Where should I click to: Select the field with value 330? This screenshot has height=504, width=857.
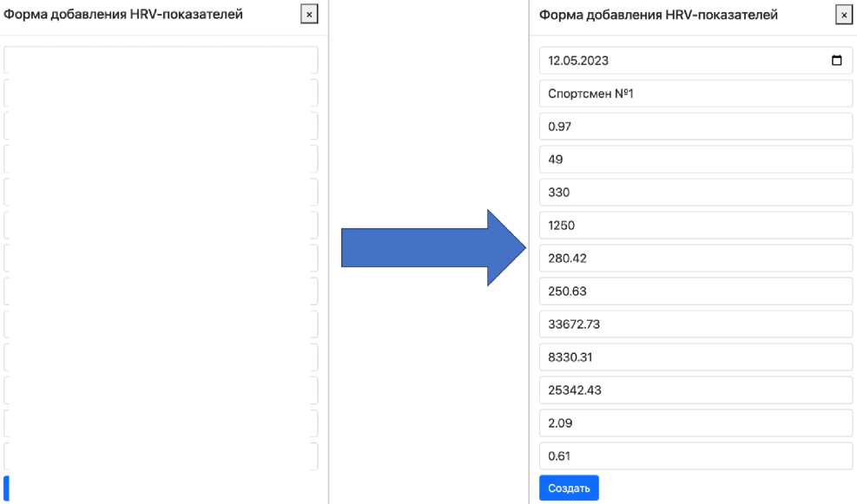[x=695, y=193]
